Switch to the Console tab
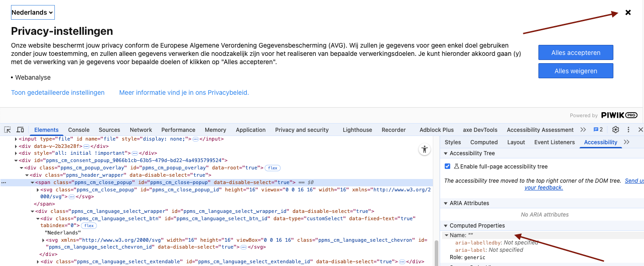 pyautogui.click(x=79, y=130)
